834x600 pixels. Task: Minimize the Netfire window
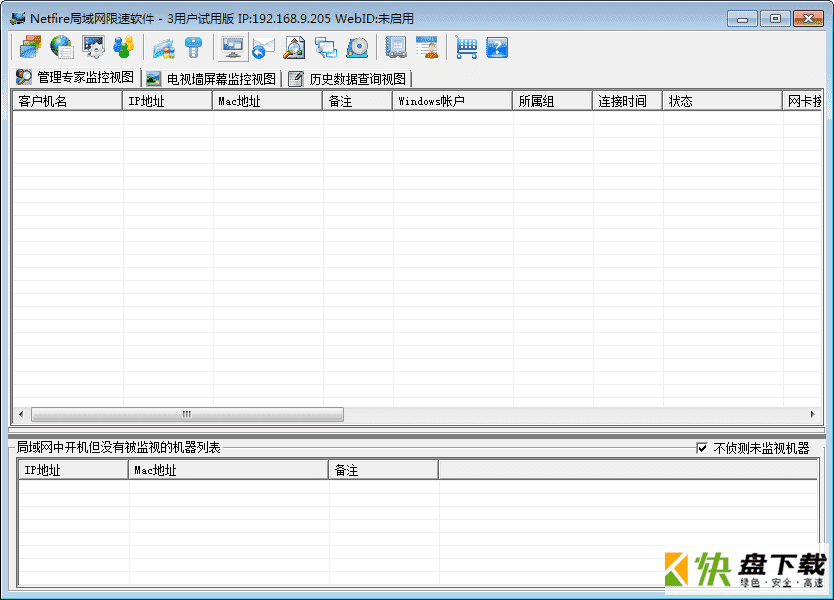pyautogui.click(x=743, y=19)
